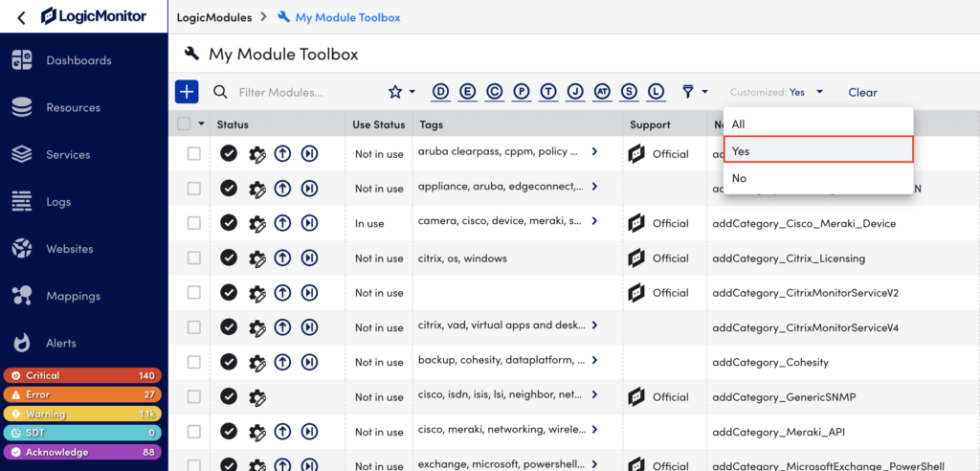980x471 pixels.
Task: Check the row with appliance, aruba tags
Action: click(193, 189)
